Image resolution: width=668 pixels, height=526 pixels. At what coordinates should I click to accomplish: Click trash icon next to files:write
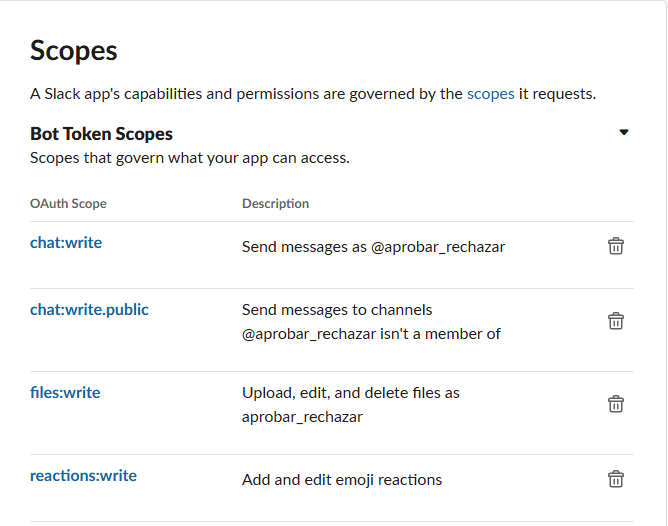click(616, 404)
